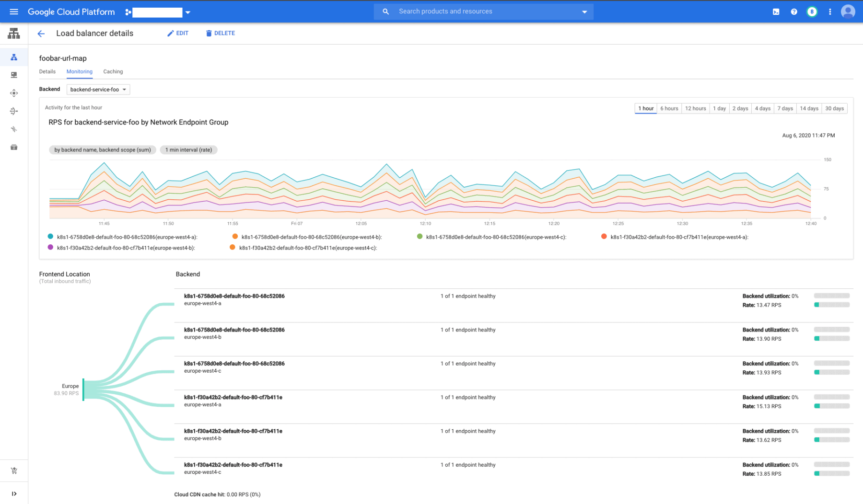
Task: Open the Help menu icon
Action: [794, 11]
